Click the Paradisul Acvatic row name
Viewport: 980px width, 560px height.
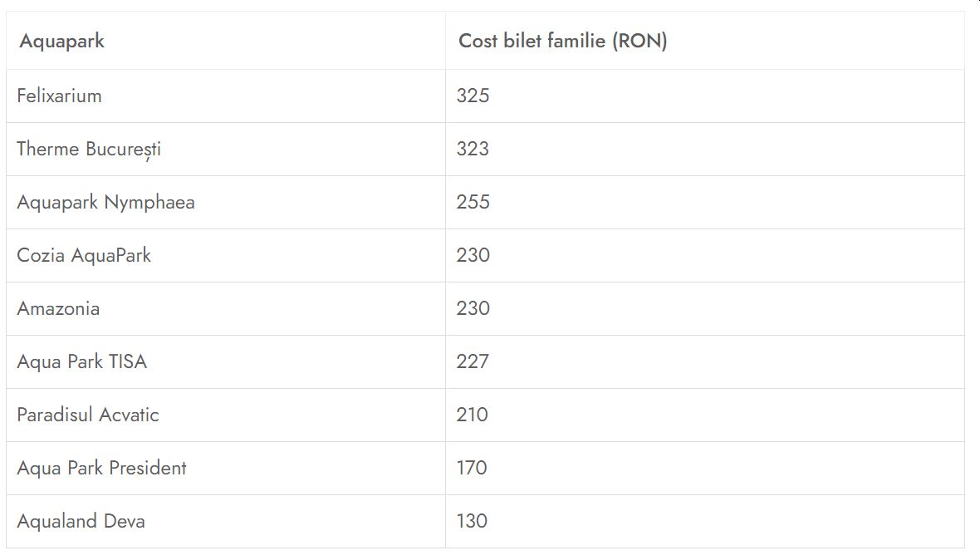point(88,415)
